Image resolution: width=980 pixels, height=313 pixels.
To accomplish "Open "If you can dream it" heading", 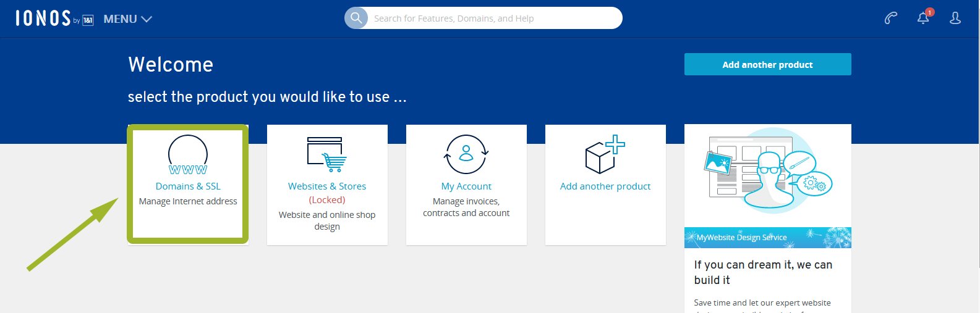I will tap(763, 272).
